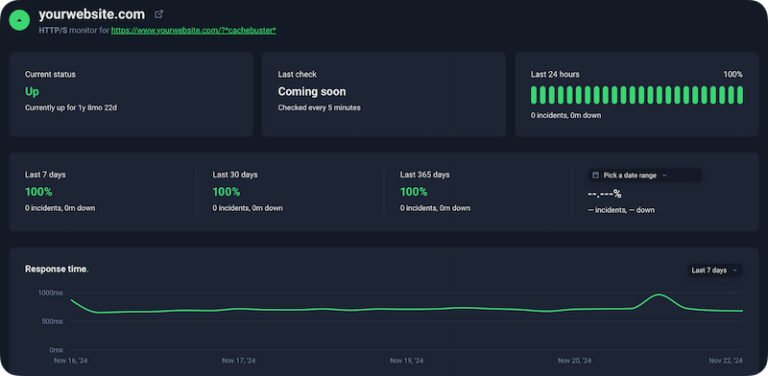The image size is (768, 376).
Task: Click the green Up current status text
Action: tap(32, 92)
